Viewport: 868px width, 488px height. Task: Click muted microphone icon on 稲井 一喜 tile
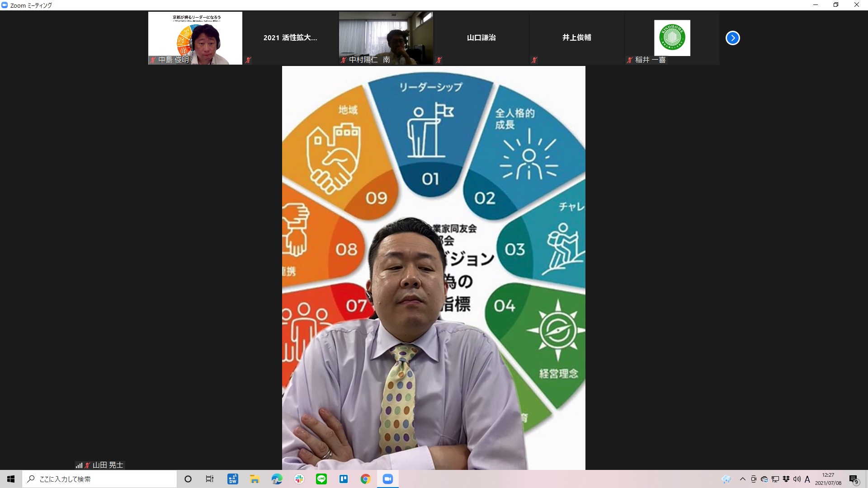[630, 60]
